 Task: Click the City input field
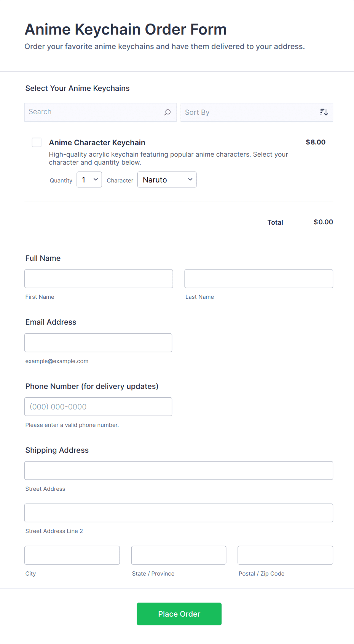pyautogui.click(x=72, y=555)
